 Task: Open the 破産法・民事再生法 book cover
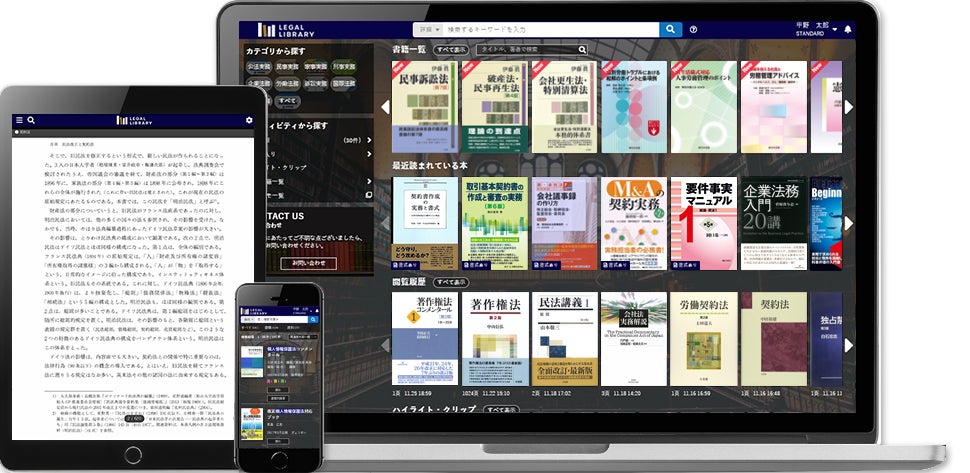(495, 106)
